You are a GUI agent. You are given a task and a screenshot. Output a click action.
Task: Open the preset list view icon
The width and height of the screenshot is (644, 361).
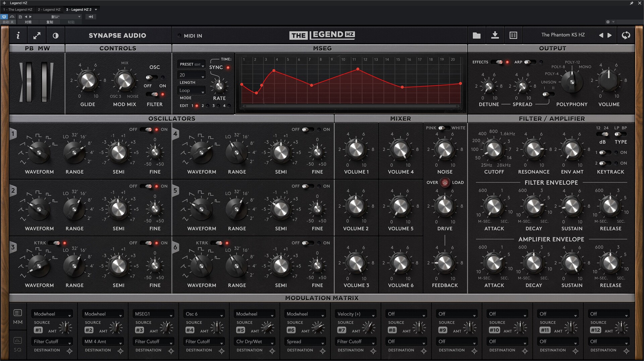tap(513, 35)
